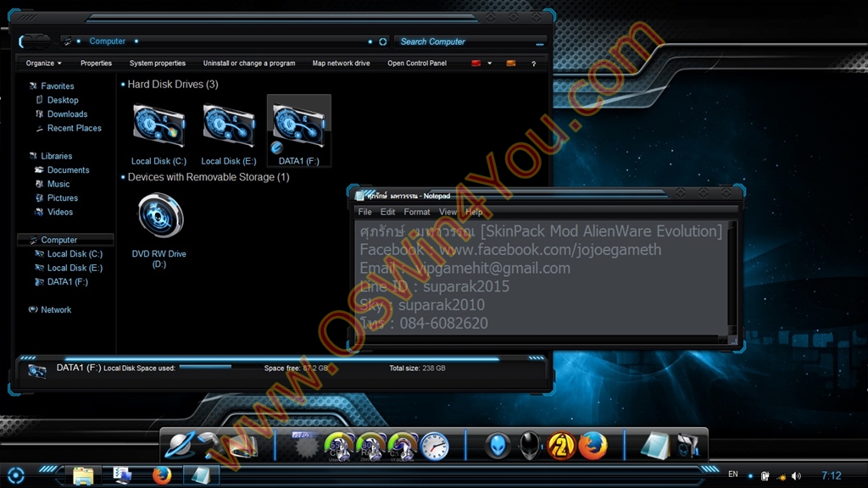Click the refresh icon in address bar
This screenshot has width=868, height=488.
[382, 42]
